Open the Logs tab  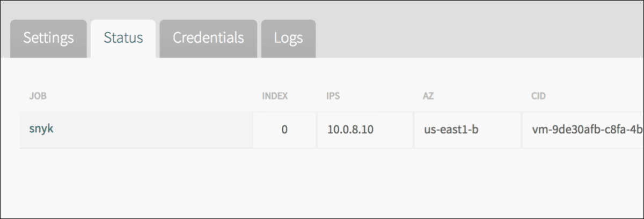point(288,39)
